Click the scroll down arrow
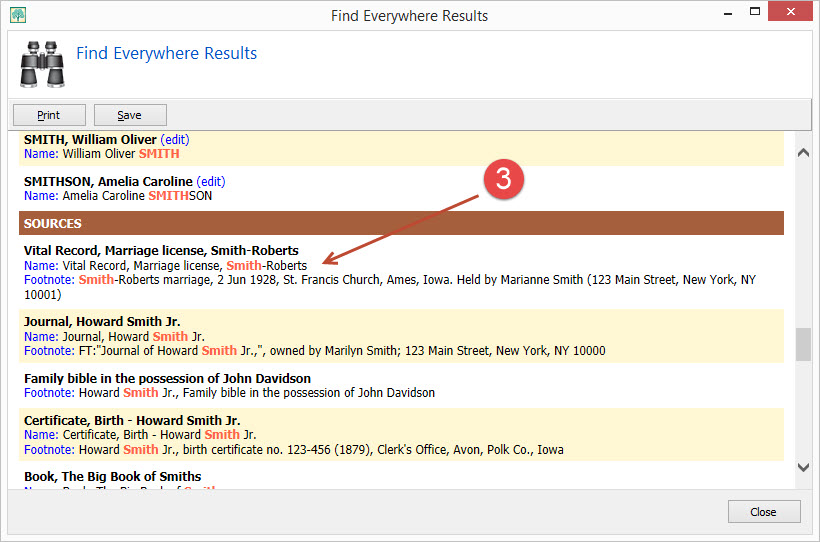Image resolution: width=820 pixels, height=542 pixels. (x=803, y=467)
